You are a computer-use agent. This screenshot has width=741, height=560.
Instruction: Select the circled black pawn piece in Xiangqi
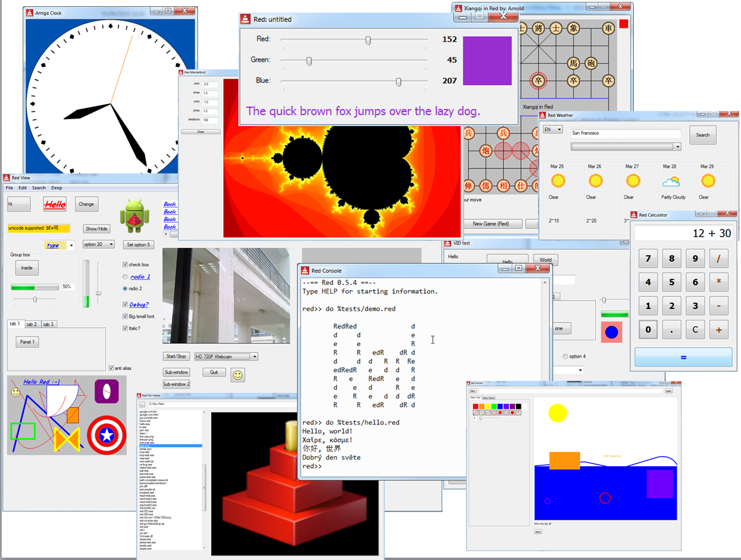(538, 81)
